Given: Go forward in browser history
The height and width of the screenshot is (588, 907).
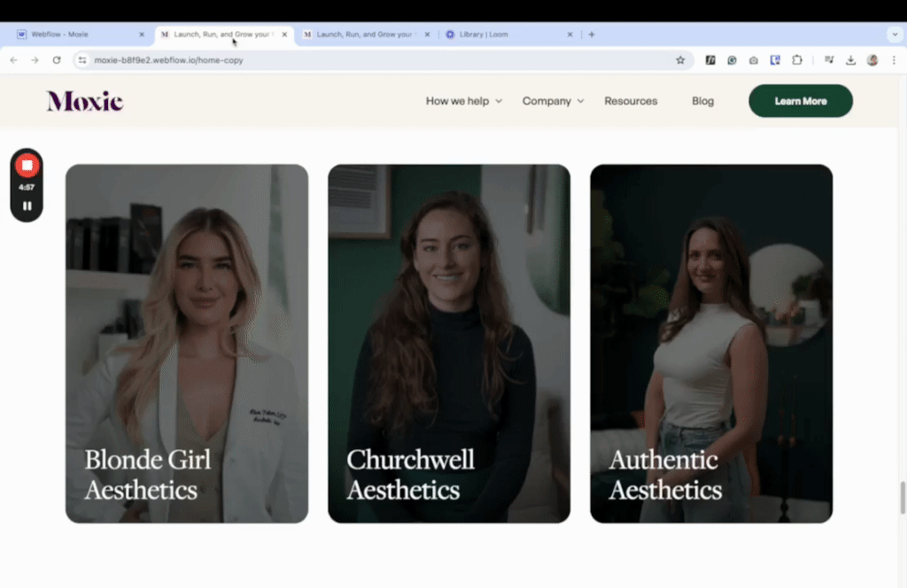Looking at the screenshot, I should pos(35,60).
